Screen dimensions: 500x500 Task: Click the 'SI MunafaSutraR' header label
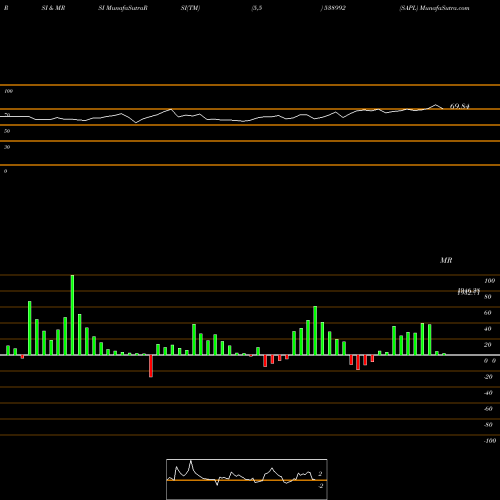tap(123, 8)
